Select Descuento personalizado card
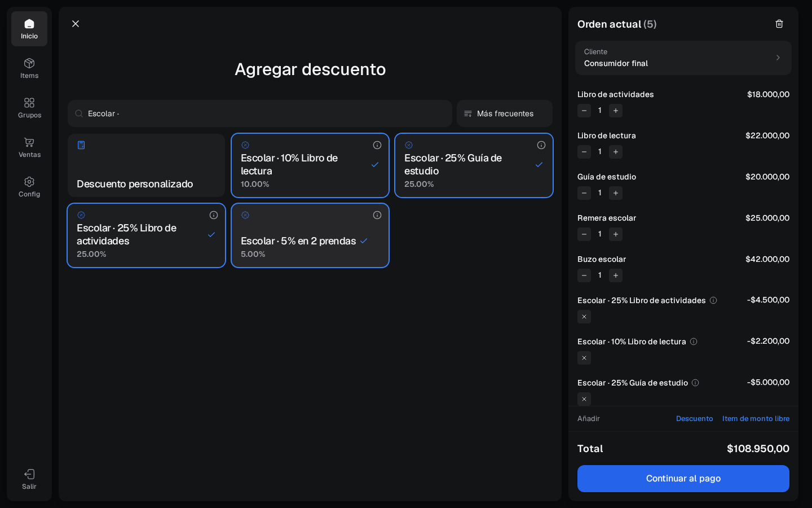The image size is (812, 508). 147,165
